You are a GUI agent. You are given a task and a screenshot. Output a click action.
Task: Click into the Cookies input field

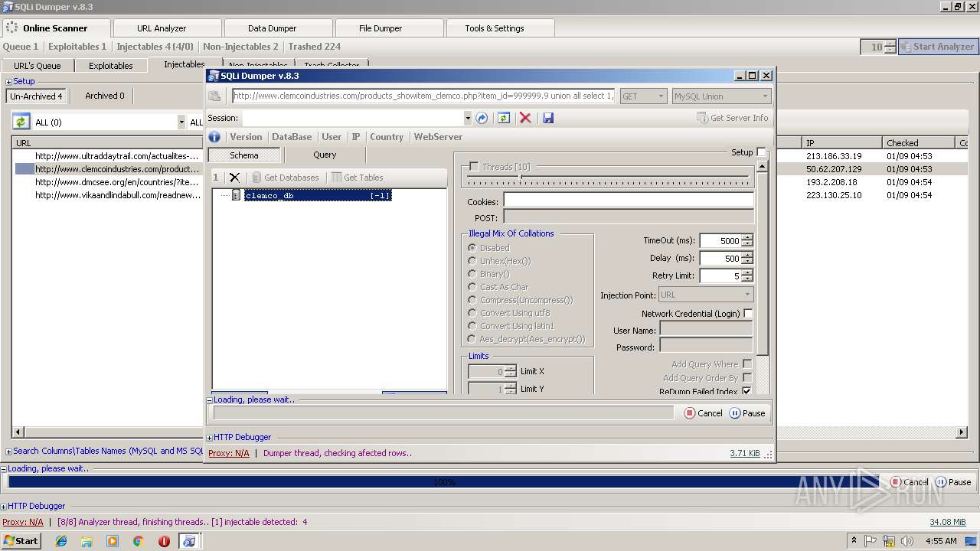click(628, 200)
